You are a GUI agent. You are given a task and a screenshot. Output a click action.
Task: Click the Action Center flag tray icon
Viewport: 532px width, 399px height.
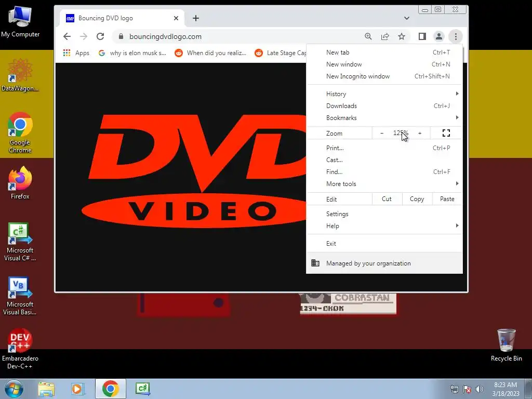point(467,389)
